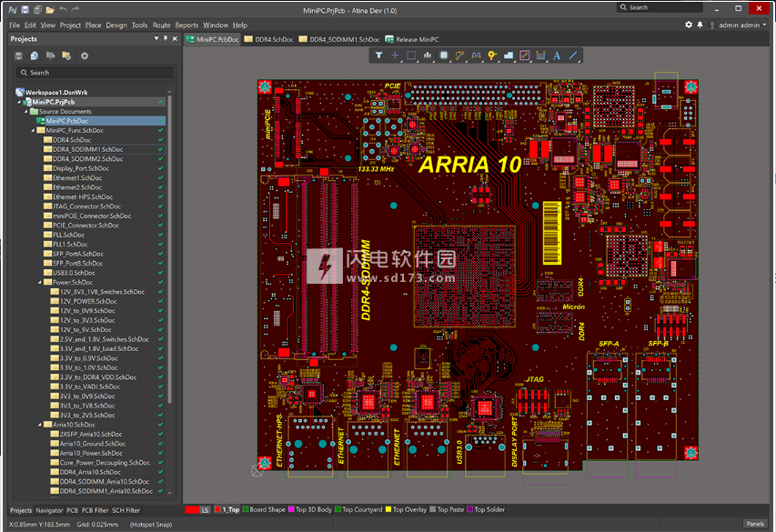Open the Reports menu
The image size is (776, 532).
[186, 25]
